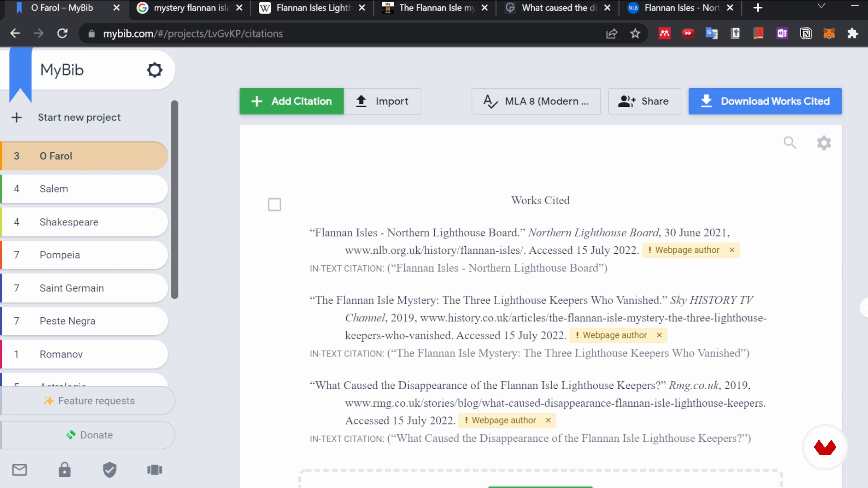Open a new browser tab

point(758,7)
